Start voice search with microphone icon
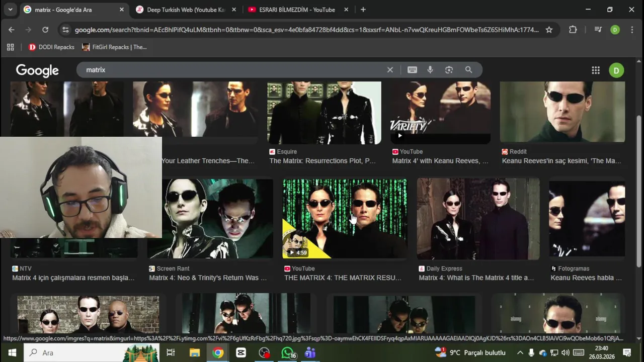 tap(430, 70)
